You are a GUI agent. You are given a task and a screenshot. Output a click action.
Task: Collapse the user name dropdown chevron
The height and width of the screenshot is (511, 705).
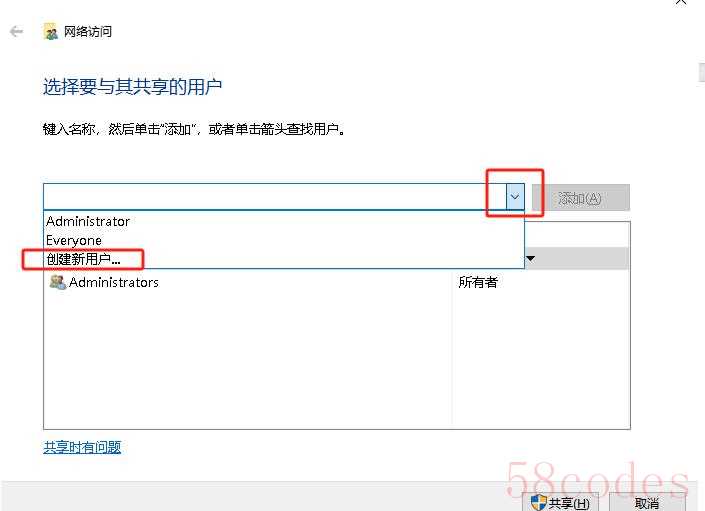coord(515,197)
